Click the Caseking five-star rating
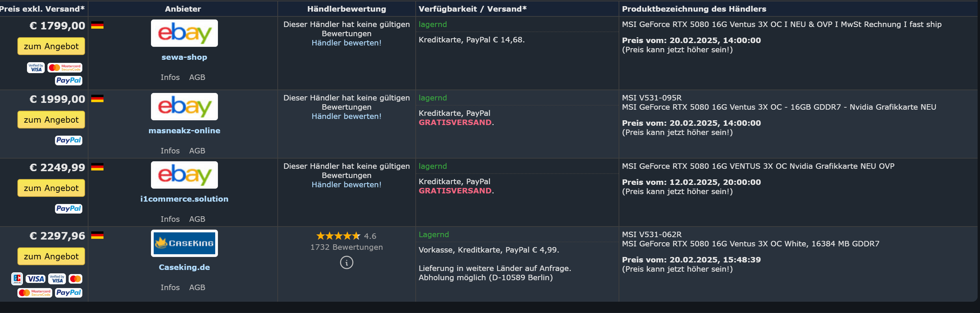Screen dimensions: 980x313 (338, 236)
